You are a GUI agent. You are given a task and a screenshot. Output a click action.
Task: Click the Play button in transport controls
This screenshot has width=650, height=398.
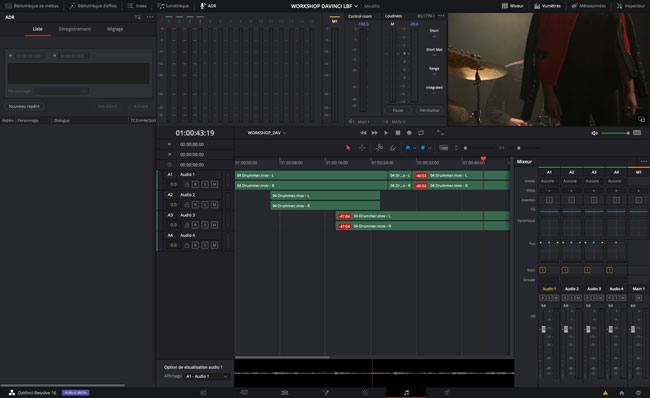[x=386, y=133]
